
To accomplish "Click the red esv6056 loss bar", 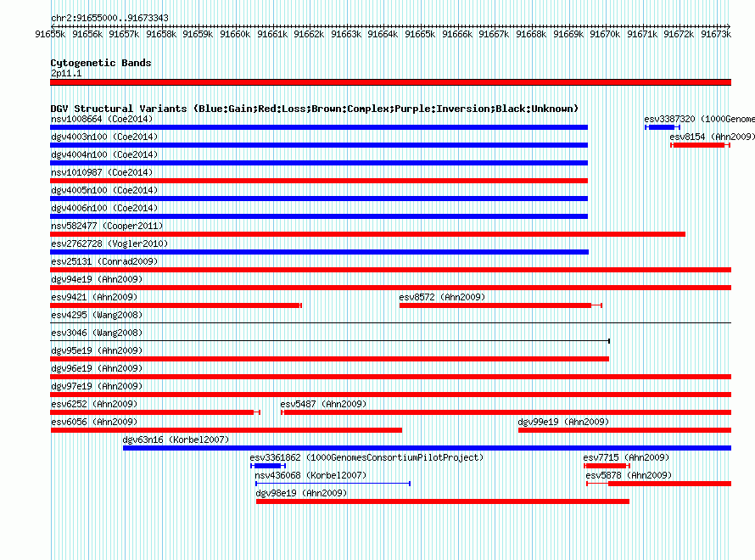I will tap(226, 430).
